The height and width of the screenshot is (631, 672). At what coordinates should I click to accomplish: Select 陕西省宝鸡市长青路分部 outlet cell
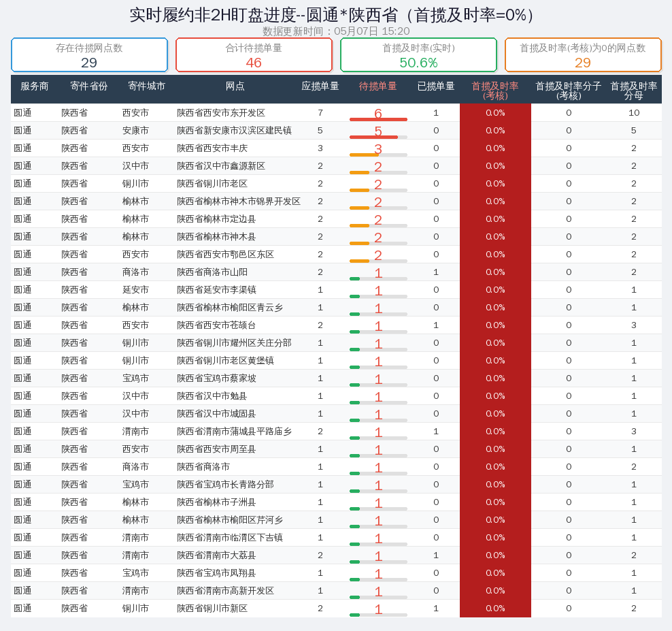click(225, 484)
